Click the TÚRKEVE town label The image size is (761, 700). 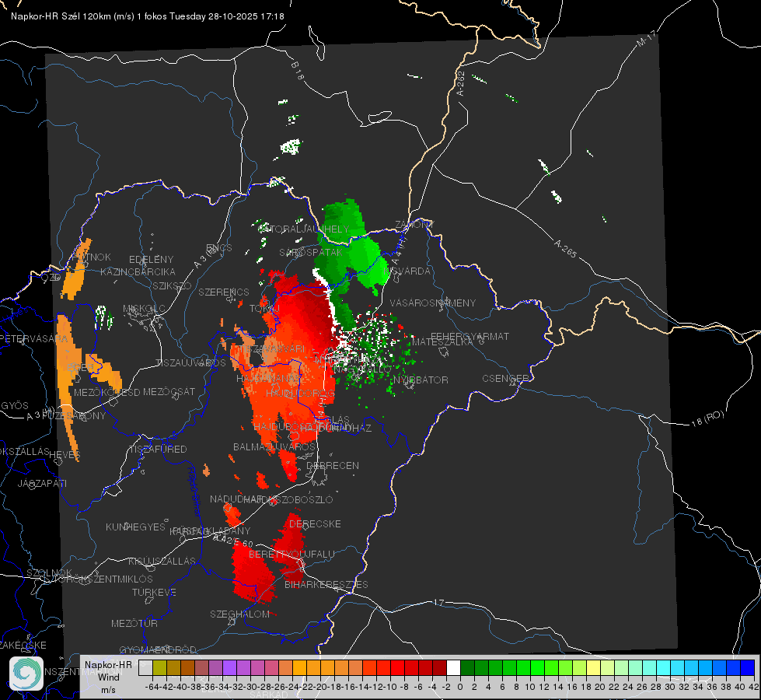click(155, 592)
